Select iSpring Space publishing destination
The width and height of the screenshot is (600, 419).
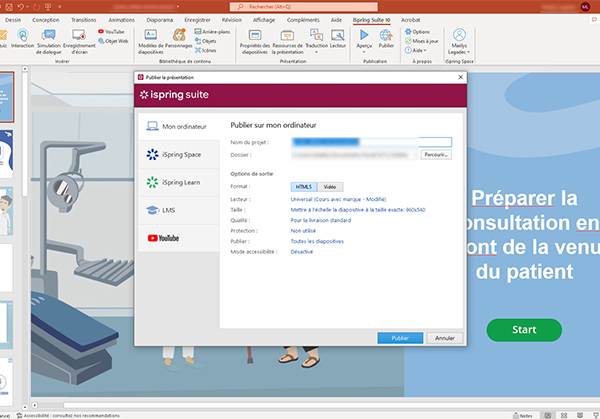pyautogui.click(x=179, y=155)
